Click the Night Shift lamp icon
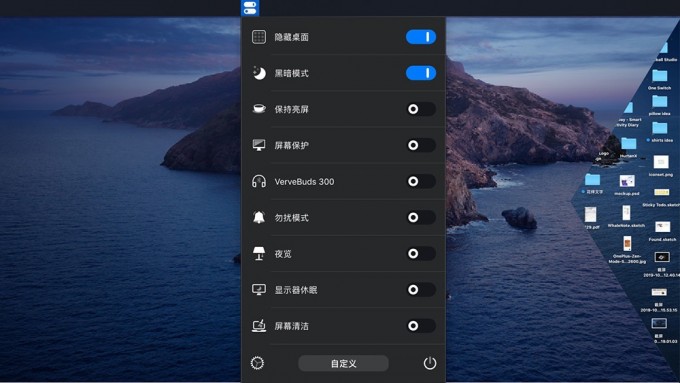The height and width of the screenshot is (383, 680). point(259,253)
